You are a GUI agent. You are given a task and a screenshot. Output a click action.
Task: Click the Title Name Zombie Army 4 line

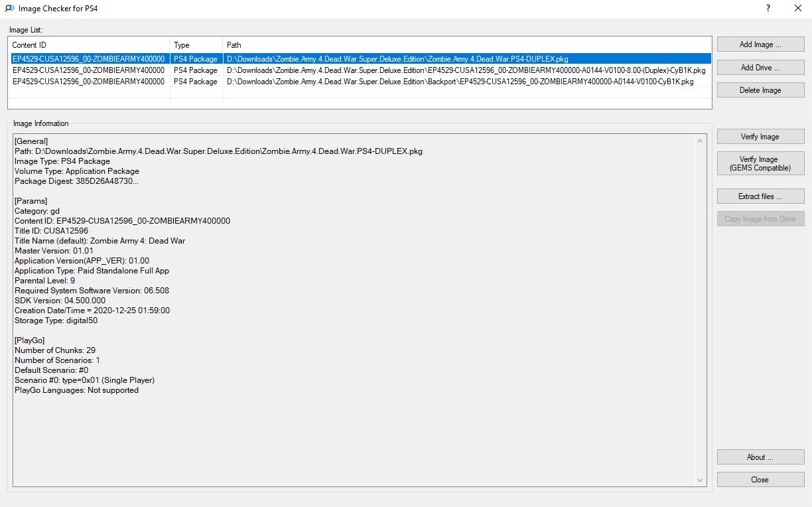pos(100,241)
